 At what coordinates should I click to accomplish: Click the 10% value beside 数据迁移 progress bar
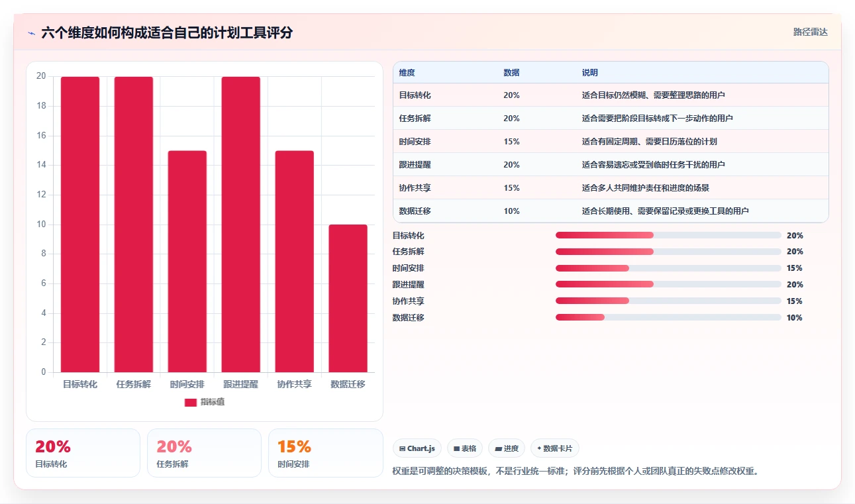[x=795, y=318]
